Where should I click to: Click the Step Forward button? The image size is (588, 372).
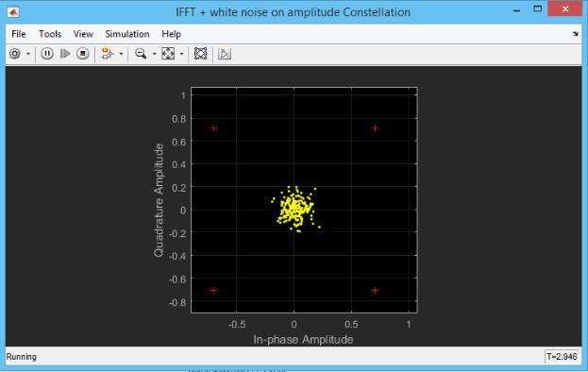(65, 54)
